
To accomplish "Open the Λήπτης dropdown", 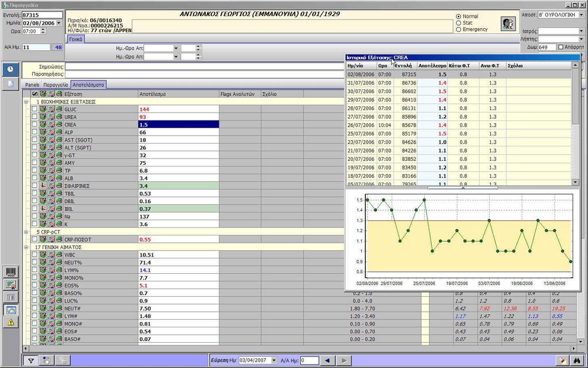I will pyautogui.click(x=581, y=39).
